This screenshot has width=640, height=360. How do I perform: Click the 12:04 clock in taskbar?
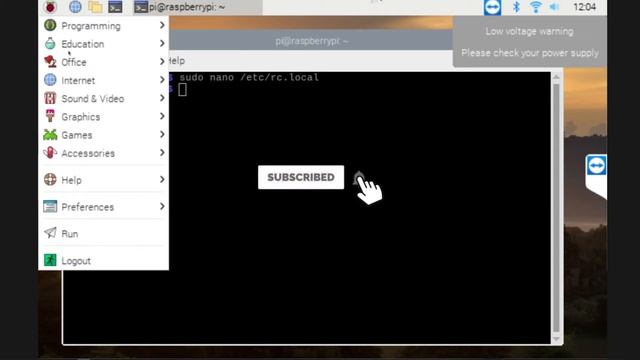pyautogui.click(x=584, y=7)
